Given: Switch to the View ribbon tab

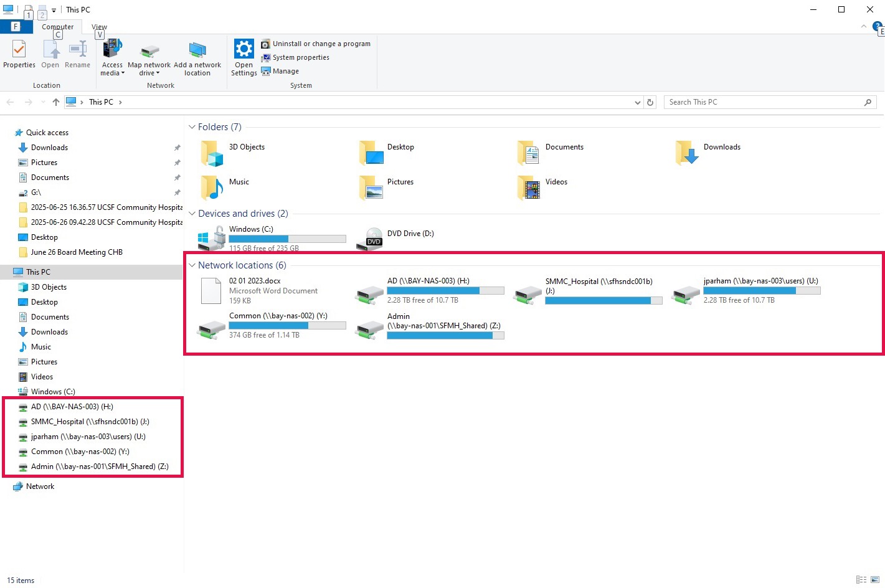Looking at the screenshot, I should (99, 27).
